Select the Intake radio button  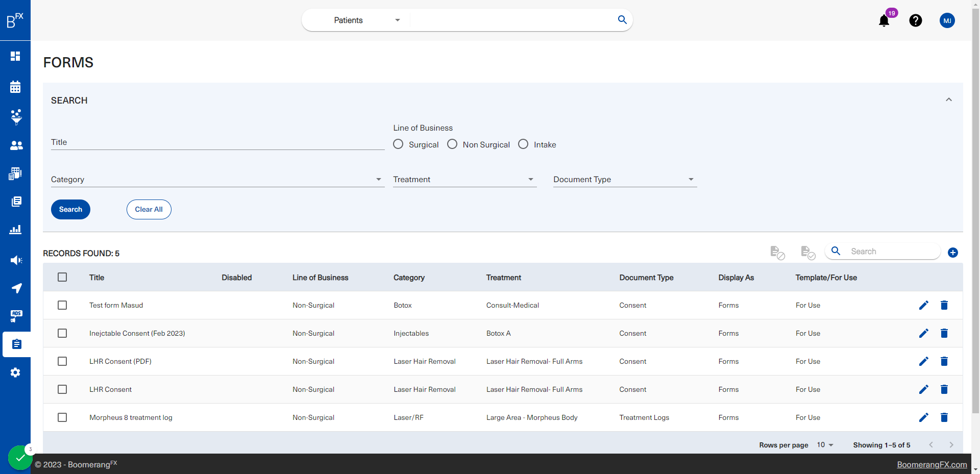(523, 144)
